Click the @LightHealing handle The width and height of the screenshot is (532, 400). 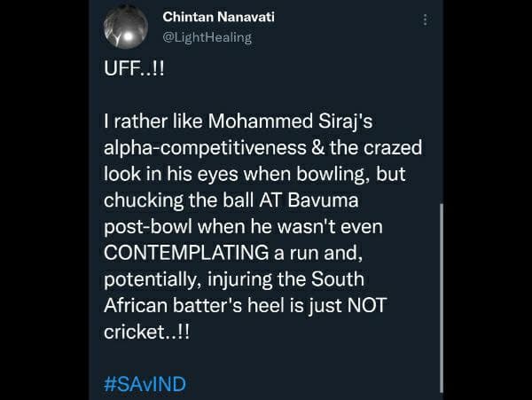207,37
